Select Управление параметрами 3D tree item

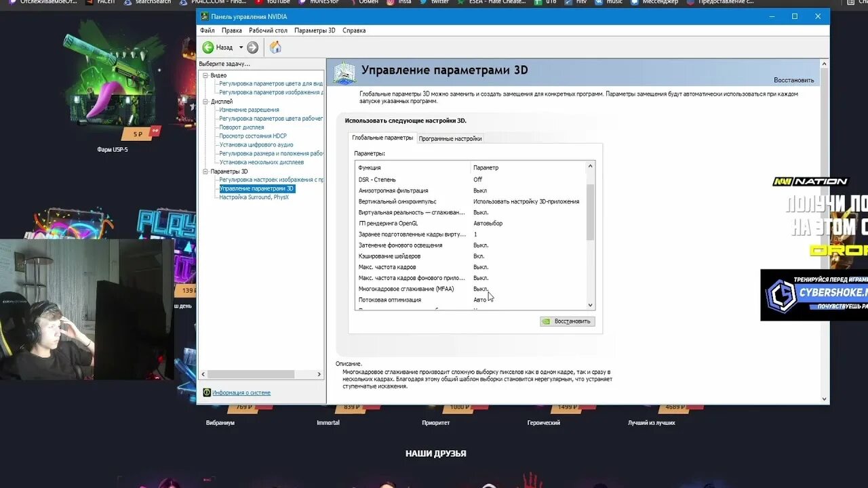click(x=256, y=188)
